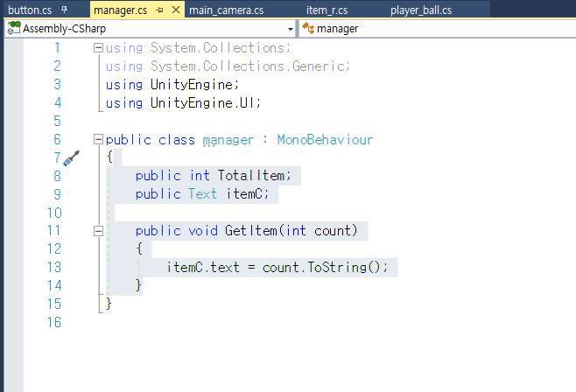Pin the manager.cs tab
This screenshot has width=576, height=392.
(159, 10)
